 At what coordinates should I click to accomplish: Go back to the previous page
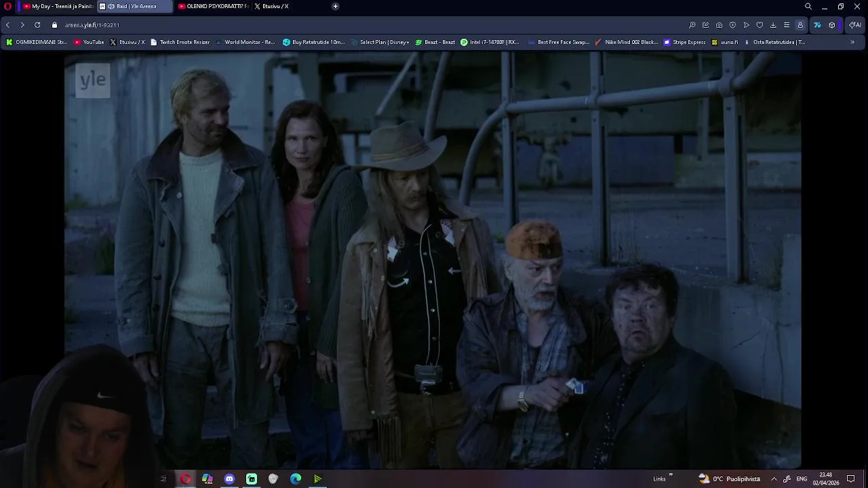click(x=7, y=25)
